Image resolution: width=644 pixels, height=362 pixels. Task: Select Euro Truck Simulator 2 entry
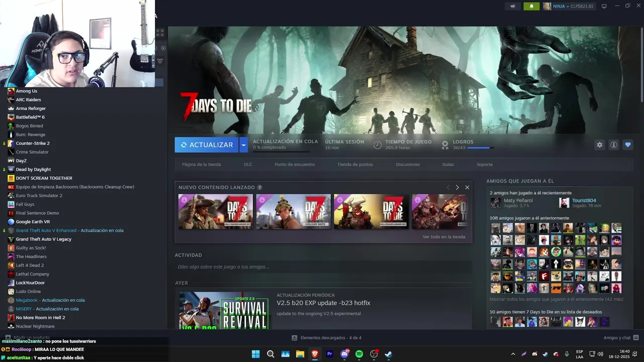click(39, 196)
